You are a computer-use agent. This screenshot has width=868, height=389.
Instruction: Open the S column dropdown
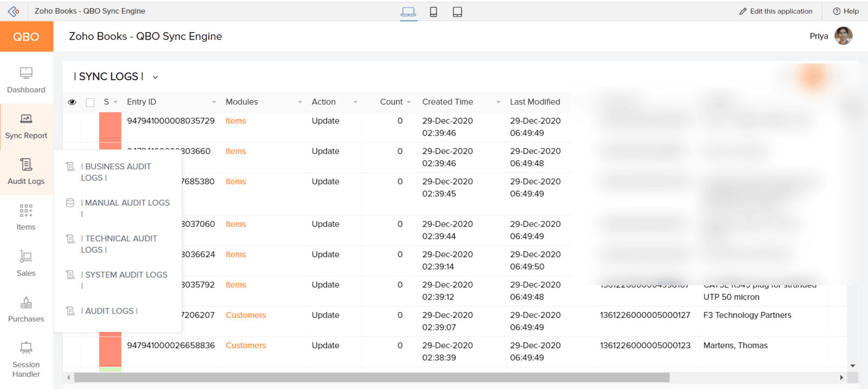click(x=115, y=102)
